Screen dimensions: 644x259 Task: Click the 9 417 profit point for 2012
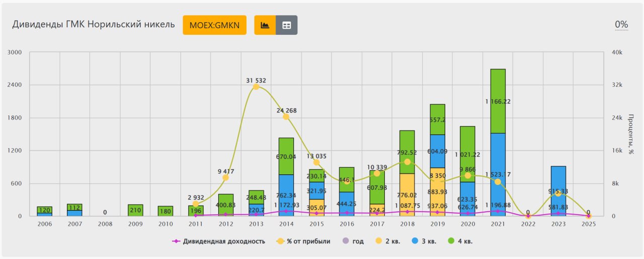coord(226,177)
